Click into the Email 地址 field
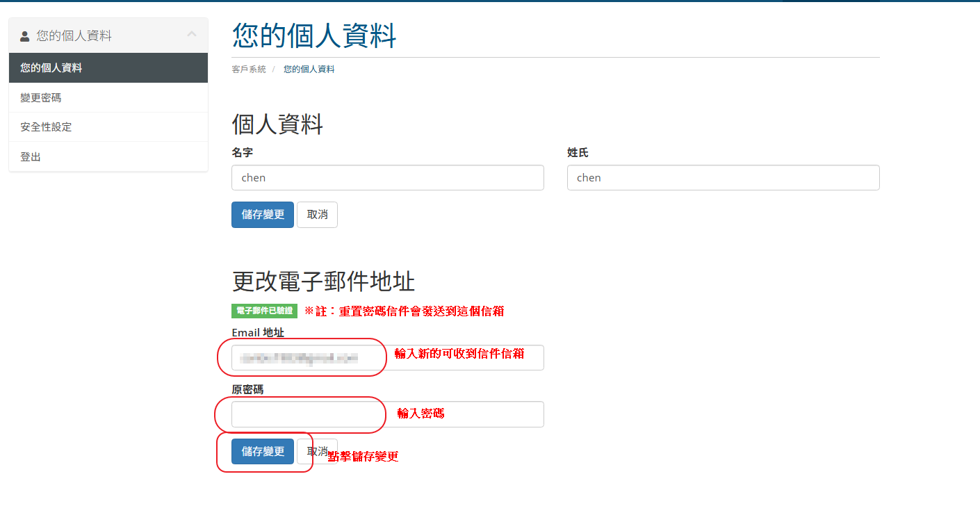980x522 pixels. pyautogui.click(x=387, y=358)
